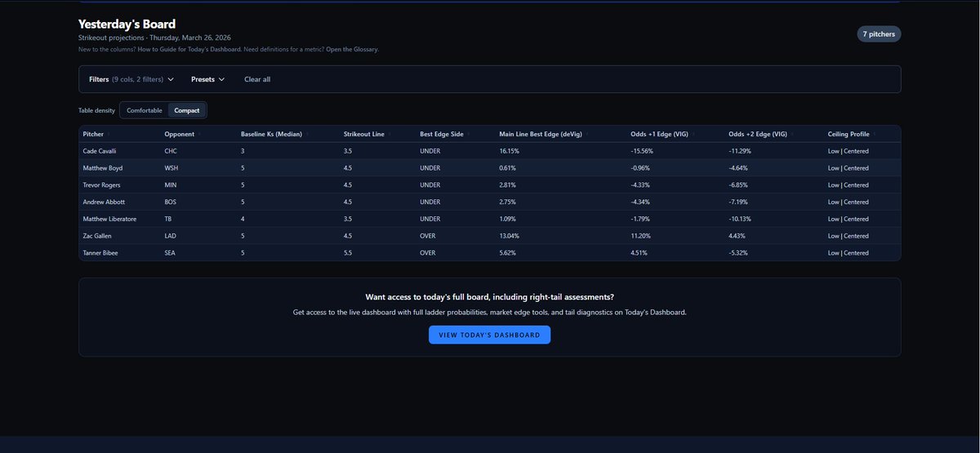Sort by Baseline Ks (Median) header

(275, 134)
